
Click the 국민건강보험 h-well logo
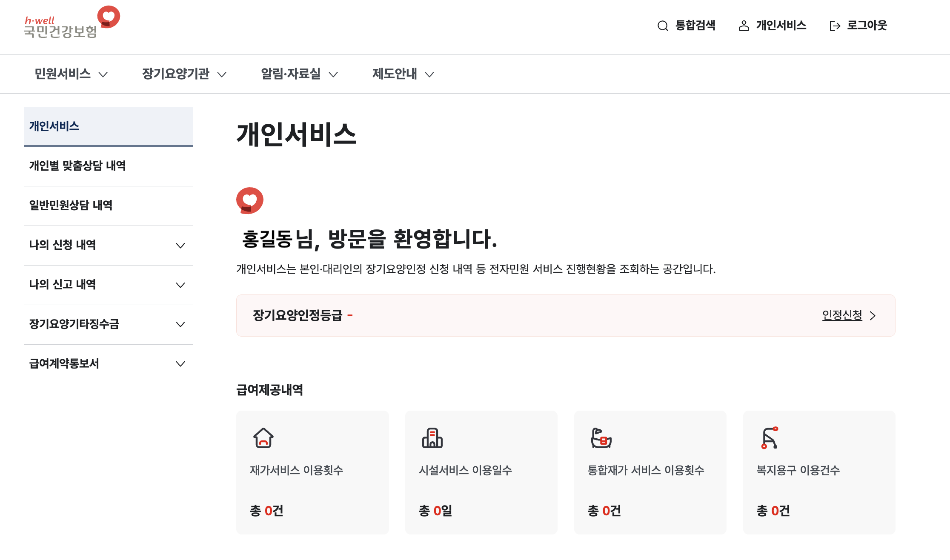click(x=72, y=23)
